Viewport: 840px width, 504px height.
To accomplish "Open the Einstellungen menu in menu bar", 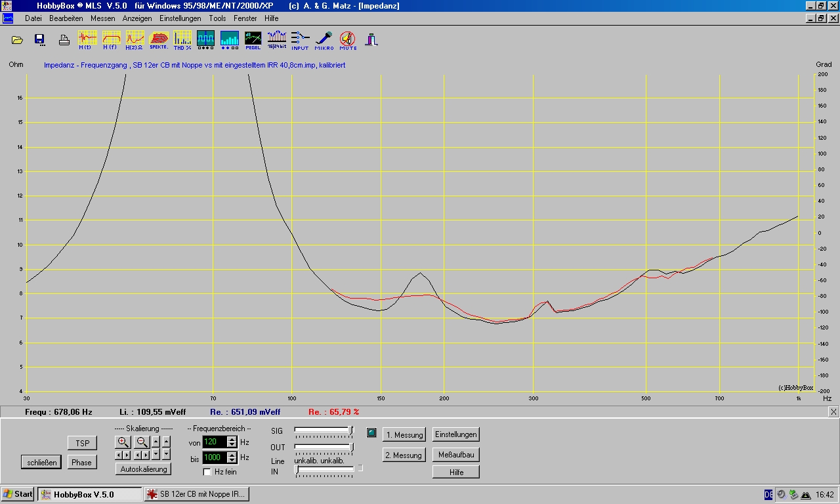I will click(180, 18).
